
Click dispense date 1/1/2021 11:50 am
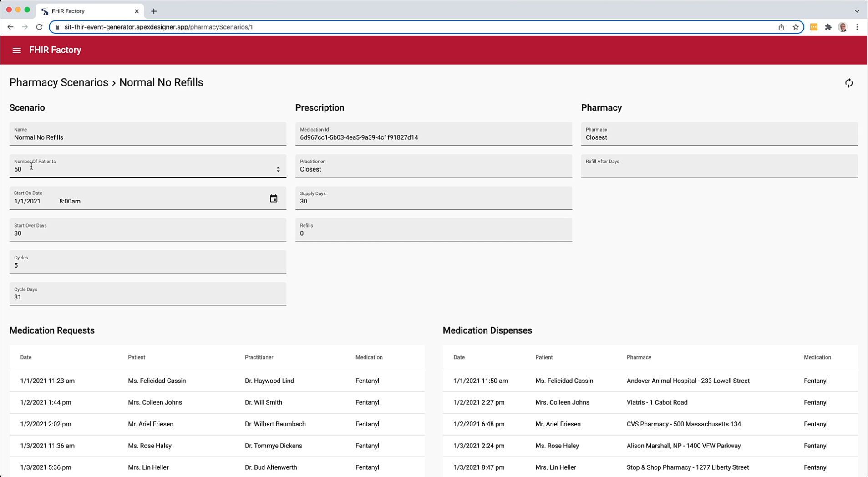click(x=481, y=381)
